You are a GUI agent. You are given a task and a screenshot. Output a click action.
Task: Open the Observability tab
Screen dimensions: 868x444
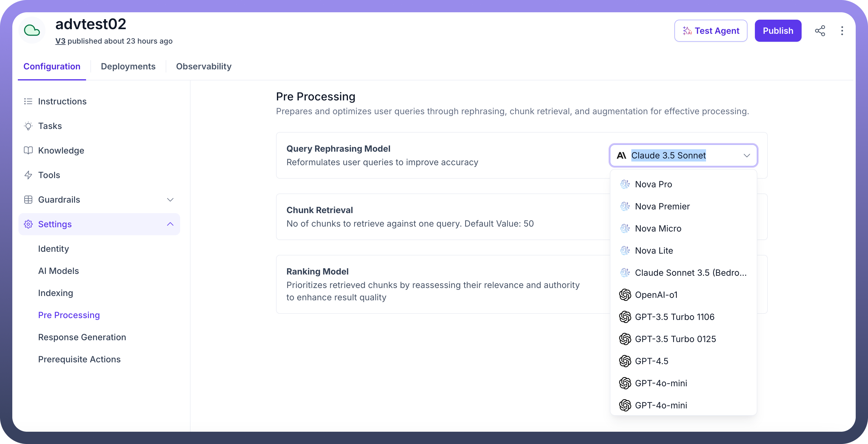203,66
